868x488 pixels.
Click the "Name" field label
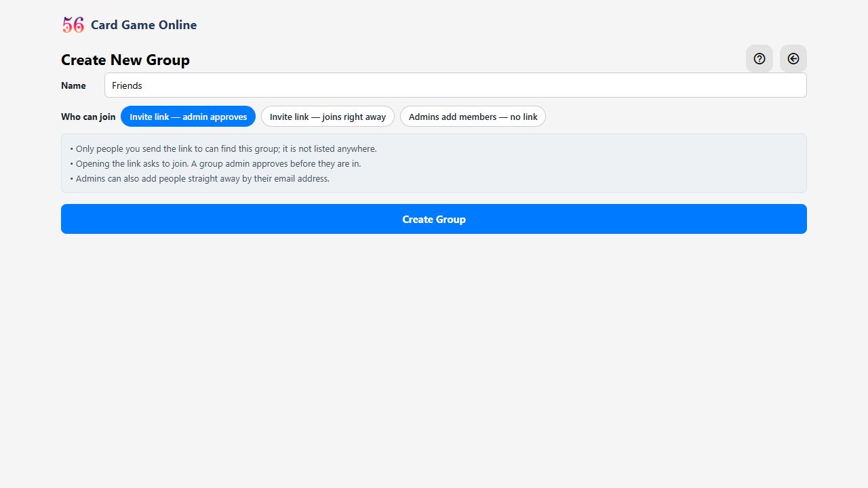click(x=73, y=85)
